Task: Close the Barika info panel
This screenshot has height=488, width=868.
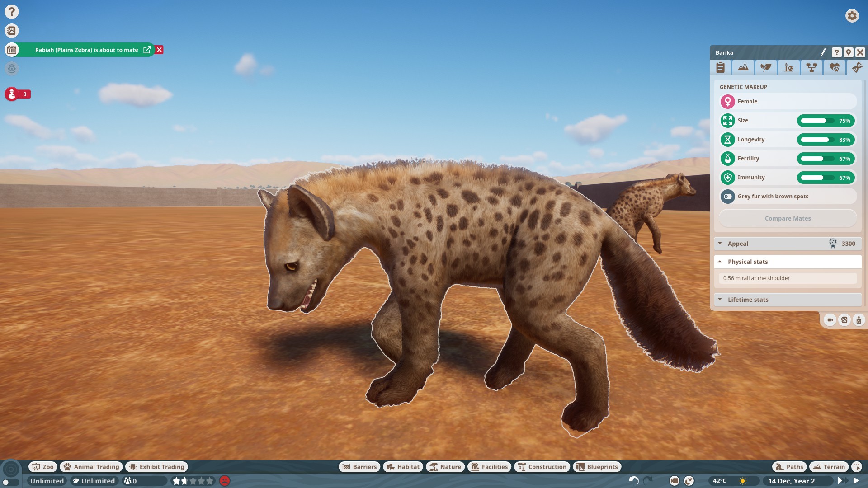Action: click(x=860, y=52)
